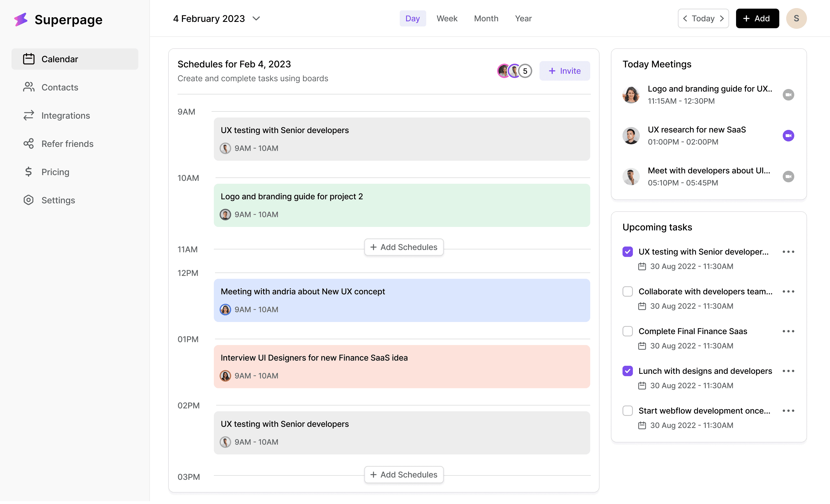Click the Invite button on schedules header
Screen dimensions: 830x504
(564, 71)
